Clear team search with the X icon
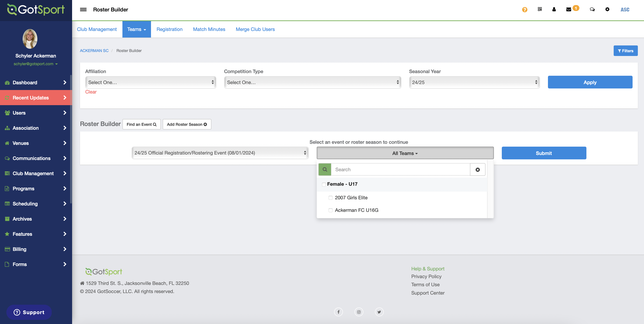The width and height of the screenshot is (644, 324). (477, 169)
